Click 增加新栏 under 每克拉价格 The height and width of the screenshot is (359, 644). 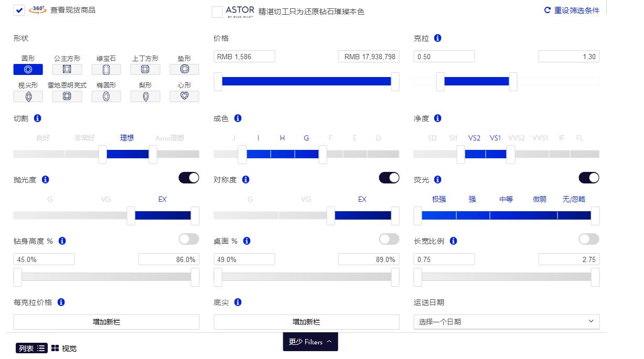(106, 322)
